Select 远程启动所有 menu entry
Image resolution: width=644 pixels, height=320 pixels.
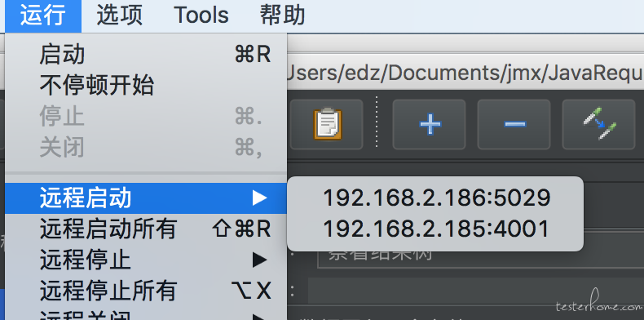tap(146, 229)
